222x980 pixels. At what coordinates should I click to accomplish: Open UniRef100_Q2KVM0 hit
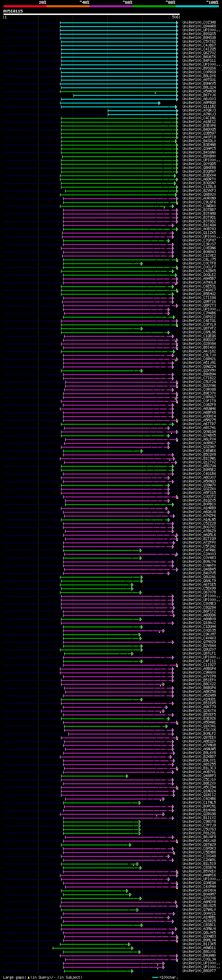[x=199, y=371]
